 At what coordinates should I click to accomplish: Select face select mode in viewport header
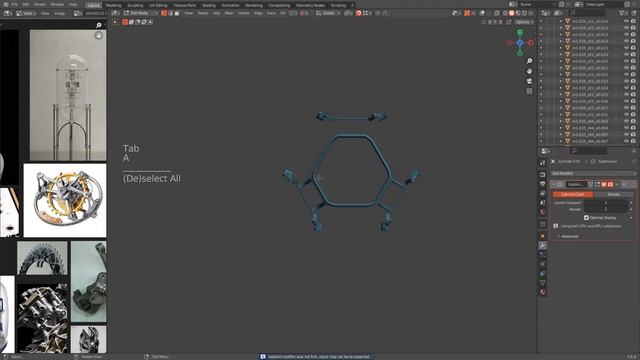coord(177,13)
